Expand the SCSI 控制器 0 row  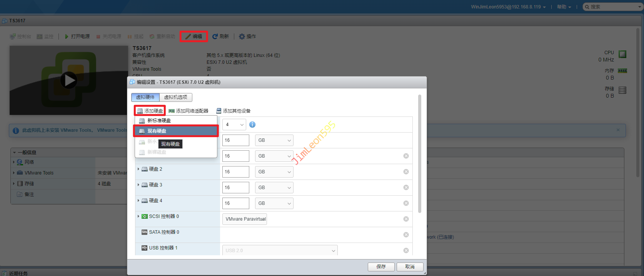click(x=138, y=216)
